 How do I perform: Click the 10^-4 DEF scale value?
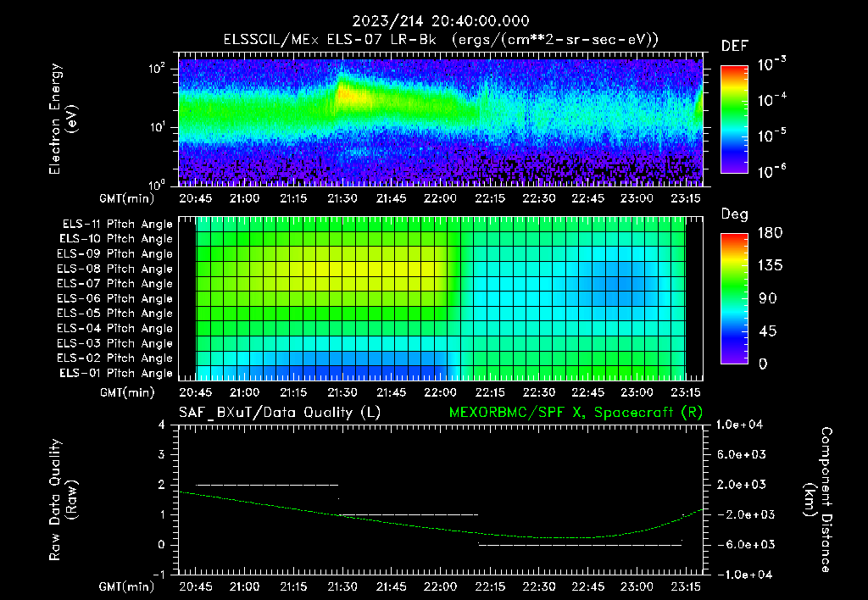click(x=771, y=100)
